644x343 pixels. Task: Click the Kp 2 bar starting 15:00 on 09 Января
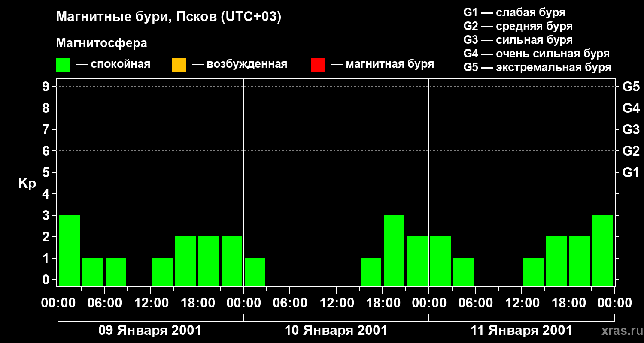185,261
